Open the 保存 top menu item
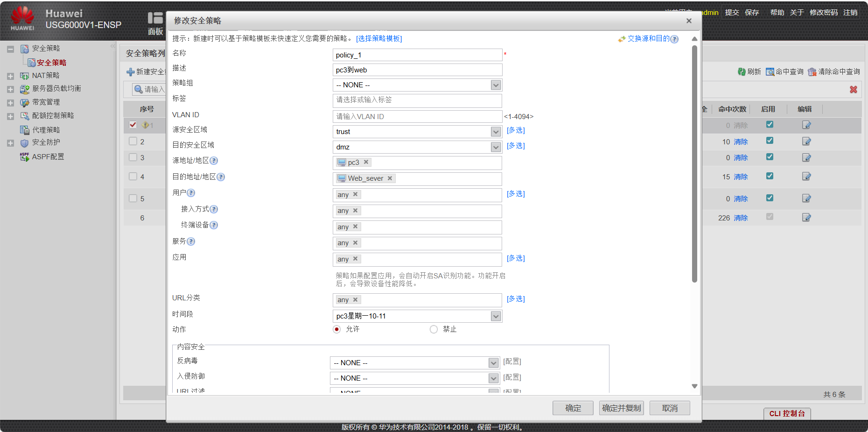 752,13
